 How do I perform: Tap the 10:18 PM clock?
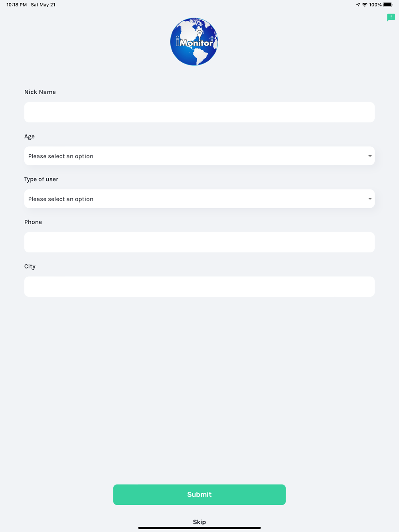[16, 5]
